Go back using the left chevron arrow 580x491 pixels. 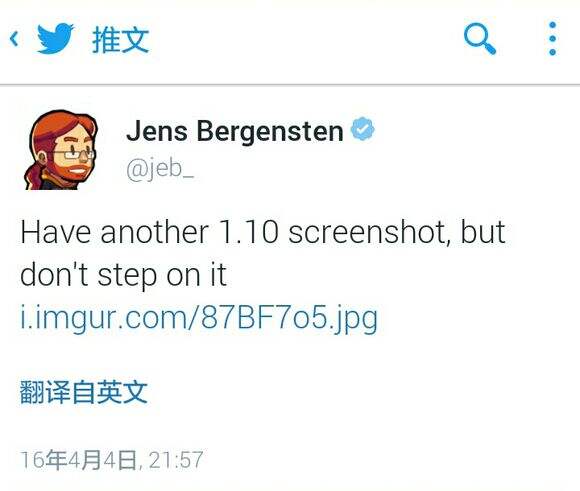(14, 39)
